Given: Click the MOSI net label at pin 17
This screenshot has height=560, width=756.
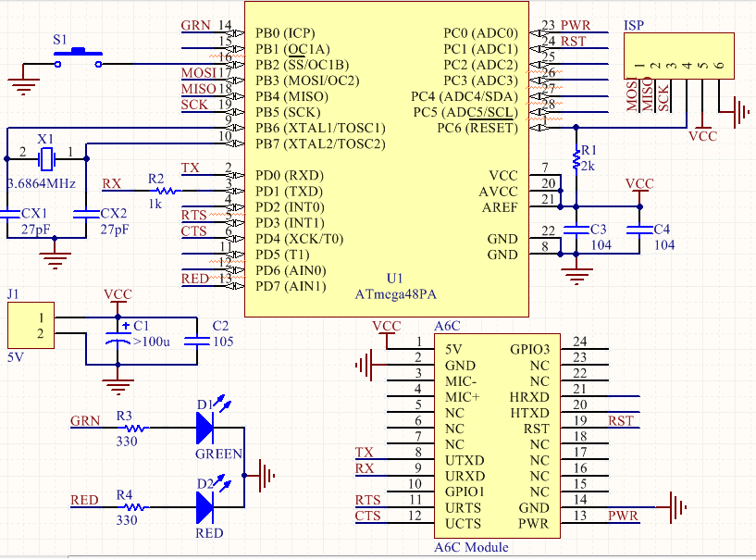Looking at the screenshot, I should point(199,73).
